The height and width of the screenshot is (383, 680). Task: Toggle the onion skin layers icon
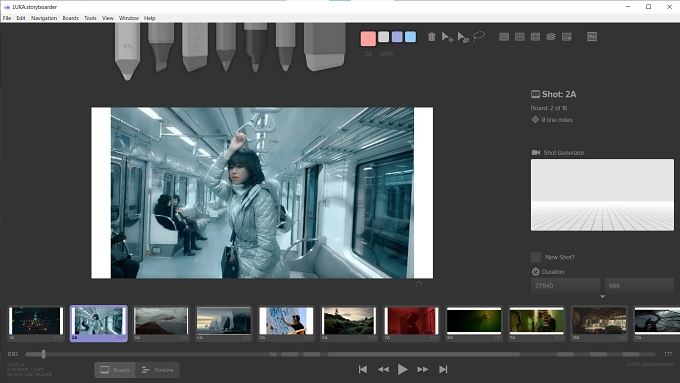point(551,37)
